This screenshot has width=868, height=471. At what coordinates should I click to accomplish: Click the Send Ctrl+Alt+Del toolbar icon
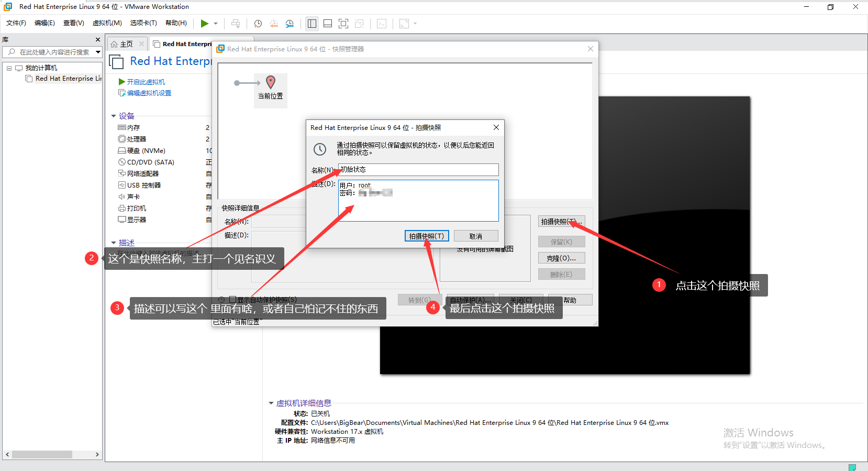coord(236,24)
